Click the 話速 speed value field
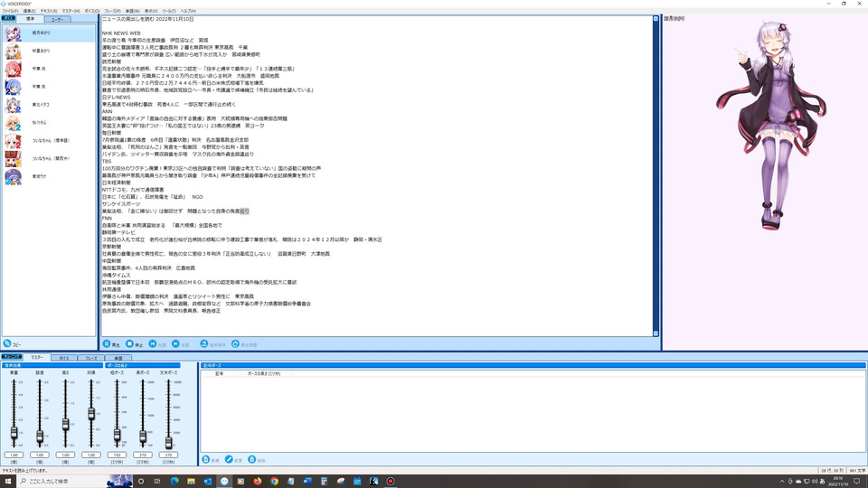 (40, 455)
